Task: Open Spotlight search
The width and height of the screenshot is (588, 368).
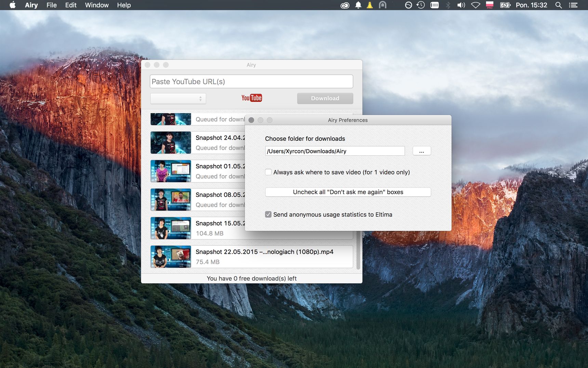Action: [559, 5]
